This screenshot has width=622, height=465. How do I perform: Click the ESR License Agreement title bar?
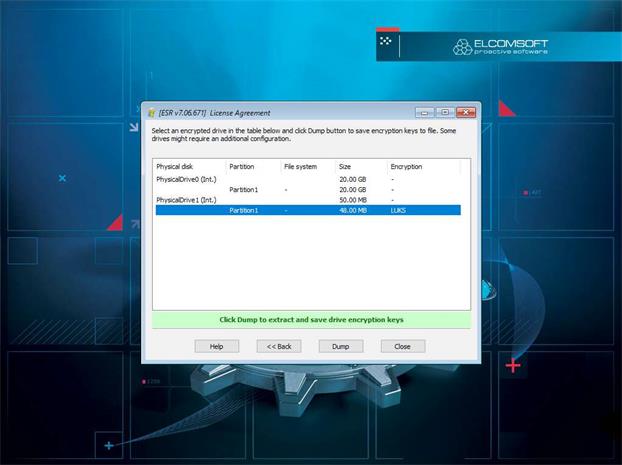pyautogui.click(x=300, y=113)
